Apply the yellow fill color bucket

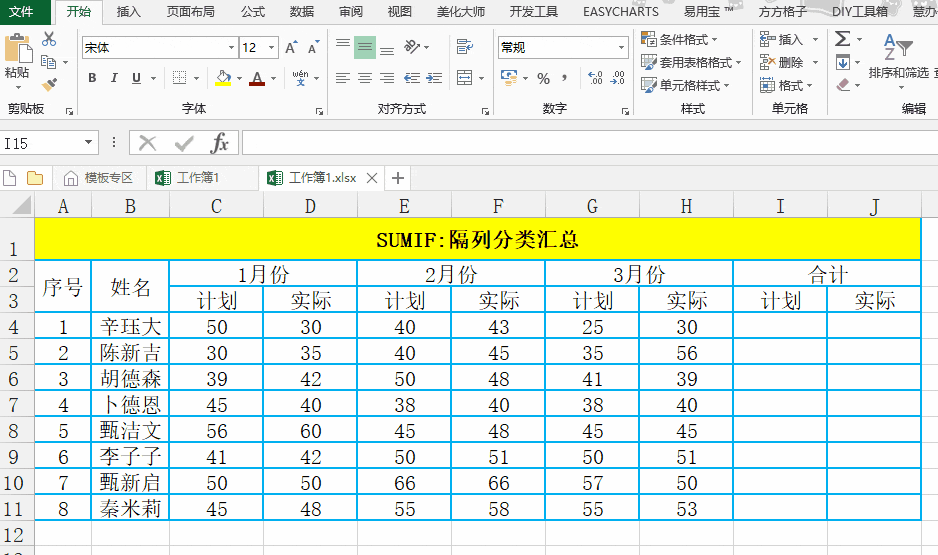pos(223,78)
